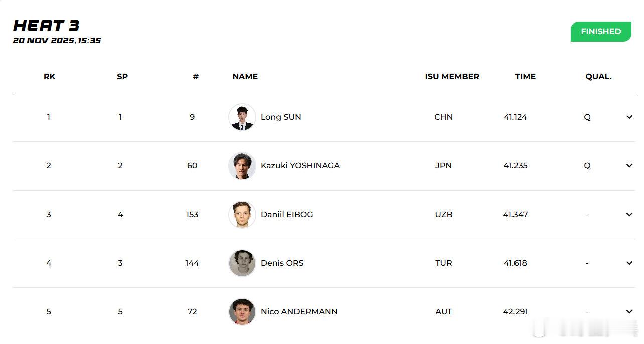This screenshot has height=344, width=644.
Task: Expand Denis ORS's row details chevron
Action: (629, 263)
